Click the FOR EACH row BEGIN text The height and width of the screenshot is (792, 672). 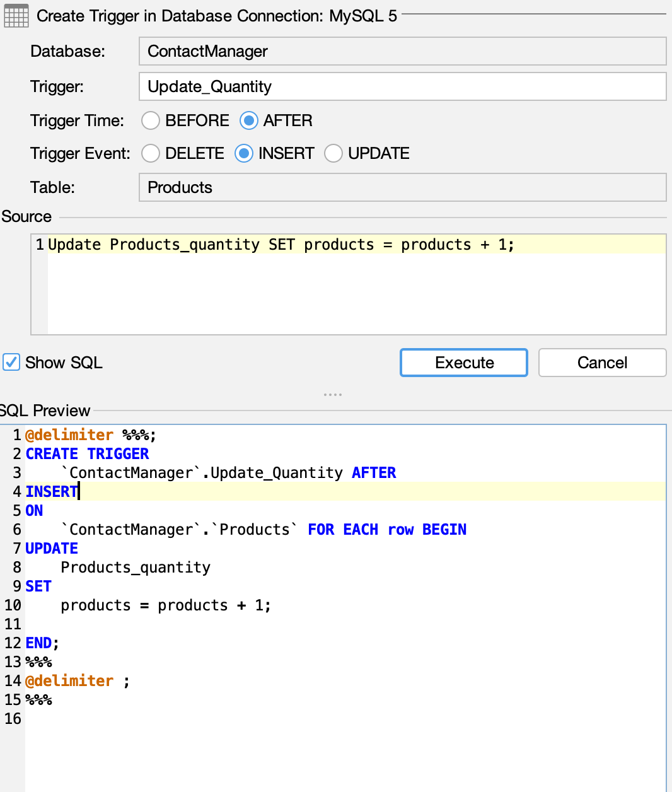pos(386,530)
